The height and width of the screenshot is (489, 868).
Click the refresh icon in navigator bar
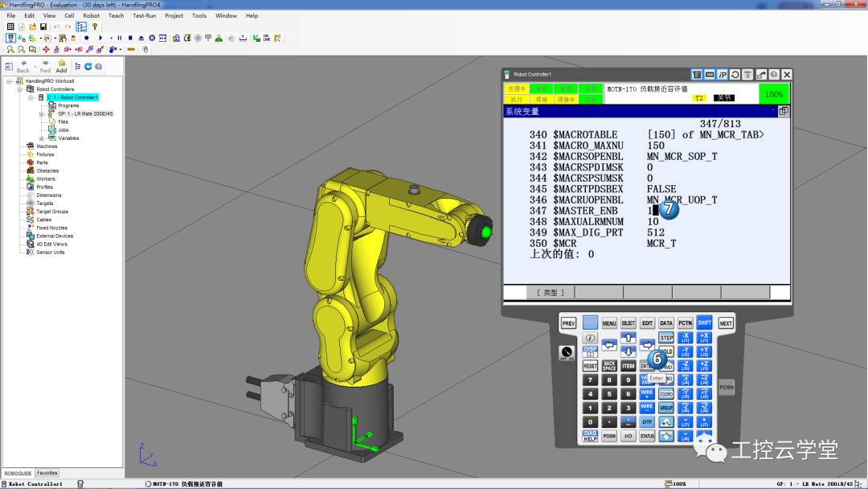[88, 67]
